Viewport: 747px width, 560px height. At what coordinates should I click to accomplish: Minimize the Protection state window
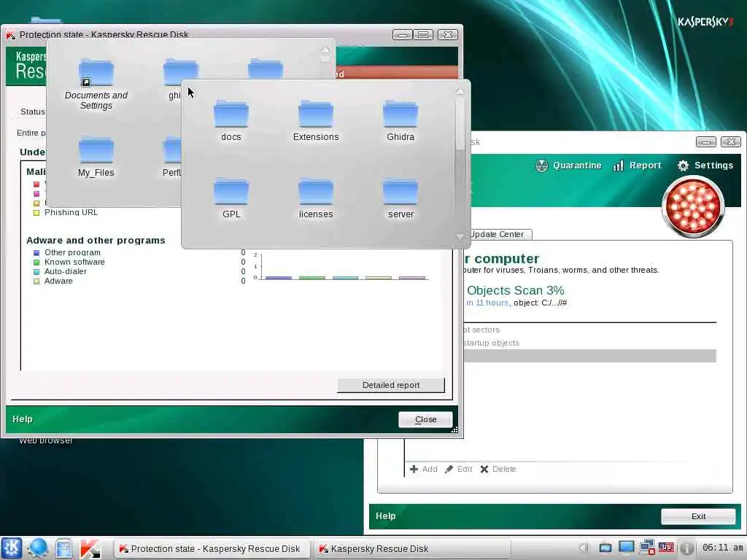click(x=402, y=35)
